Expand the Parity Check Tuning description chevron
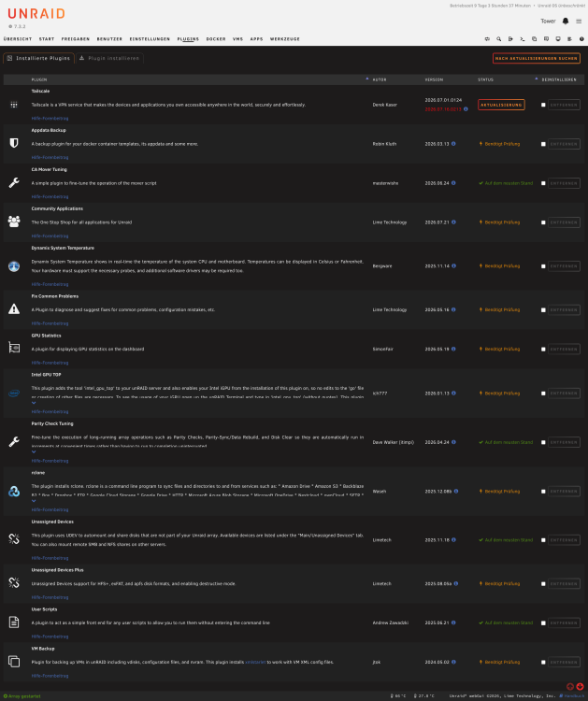Image resolution: width=588 pixels, height=701 pixels. 34,452
